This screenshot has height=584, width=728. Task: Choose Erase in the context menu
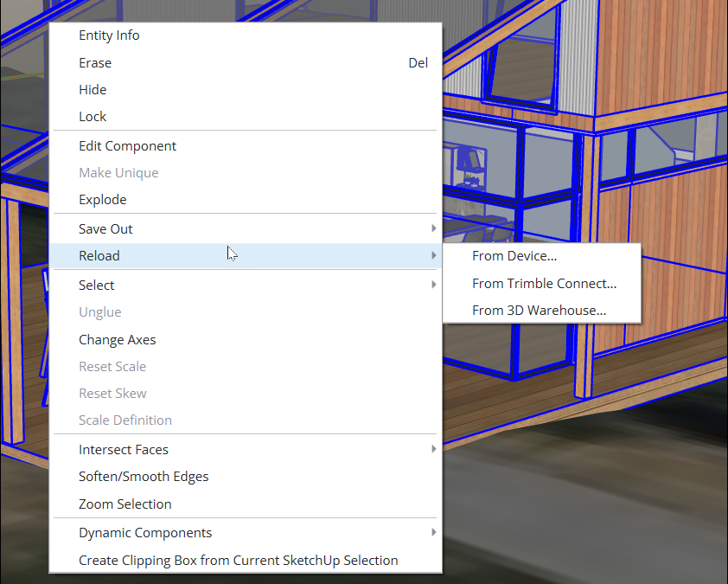tap(246, 62)
